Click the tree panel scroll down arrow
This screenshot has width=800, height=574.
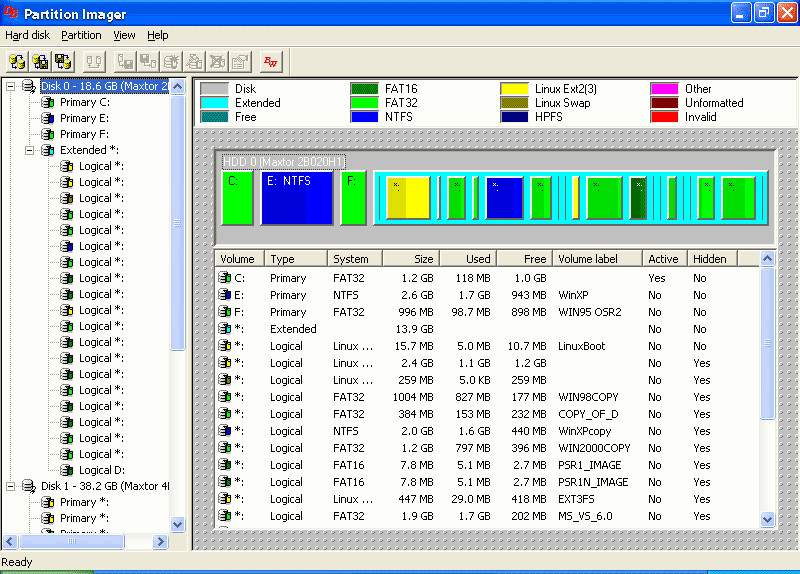click(178, 524)
